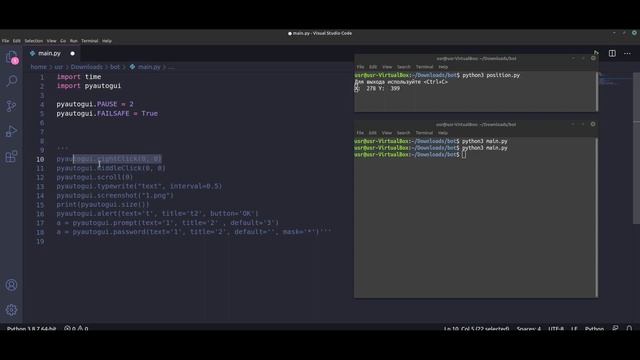The width and height of the screenshot is (640, 360).
Task: Open Help menu in lower terminal window
Action: click(x=443, y=133)
